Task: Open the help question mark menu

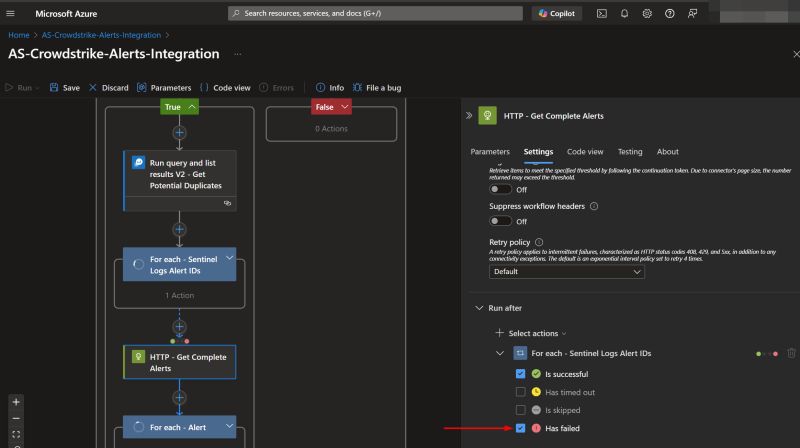Action: 669,14
